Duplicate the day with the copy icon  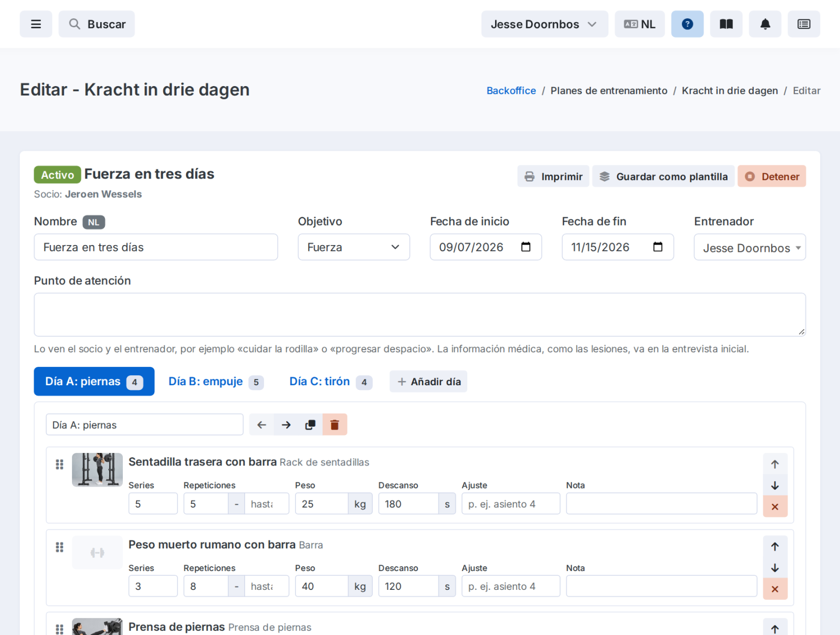coord(310,425)
